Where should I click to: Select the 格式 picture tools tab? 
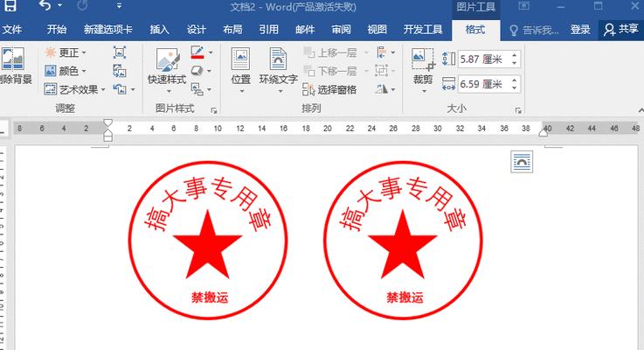click(x=475, y=30)
